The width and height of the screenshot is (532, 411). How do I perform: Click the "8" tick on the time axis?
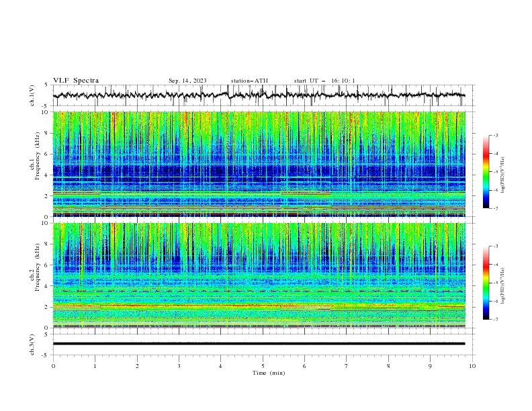point(388,366)
